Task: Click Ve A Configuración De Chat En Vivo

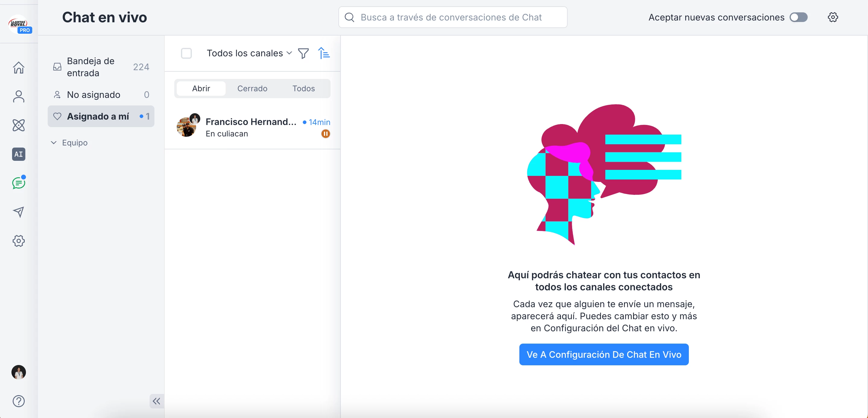Action: [603, 354]
